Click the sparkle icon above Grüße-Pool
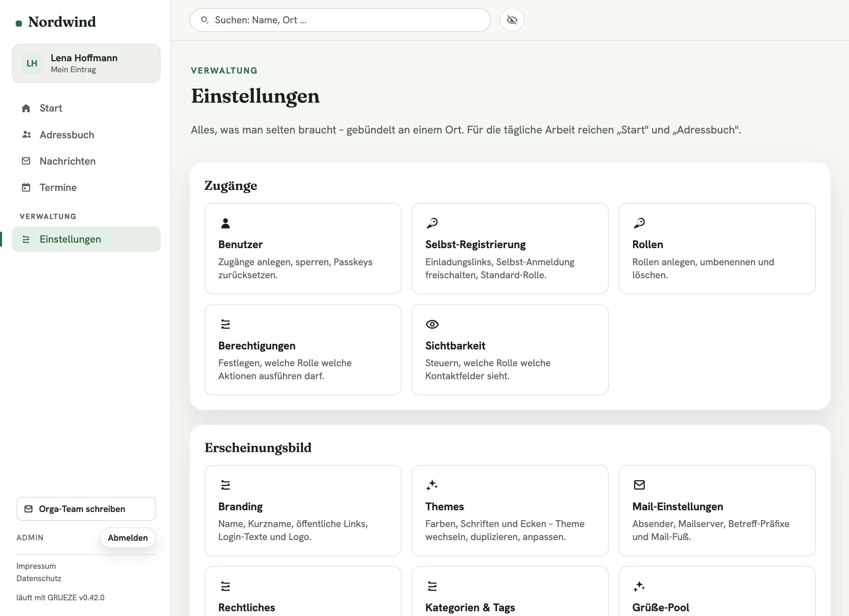 click(639, 586)
